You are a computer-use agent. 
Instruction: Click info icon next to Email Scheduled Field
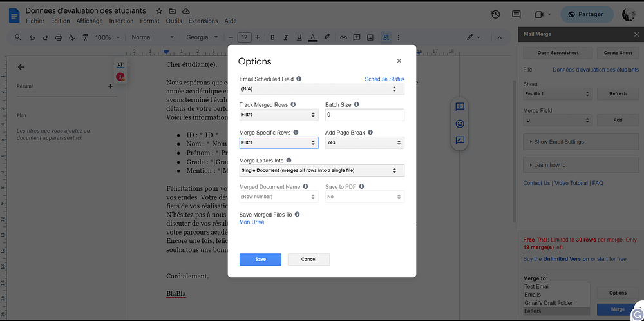point(299,79)
